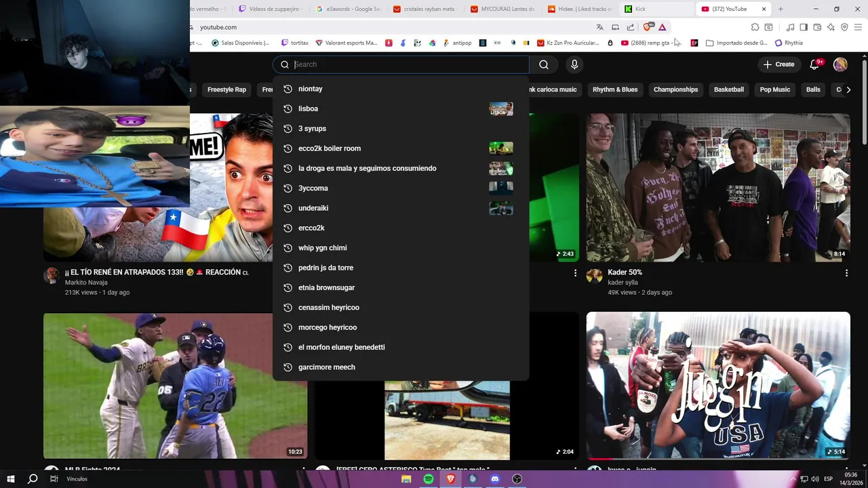Image resolution: width=868 pixels, height=488 pixels.
Task: Open the YouTube account avatar menu
Action: click(840, 64)
